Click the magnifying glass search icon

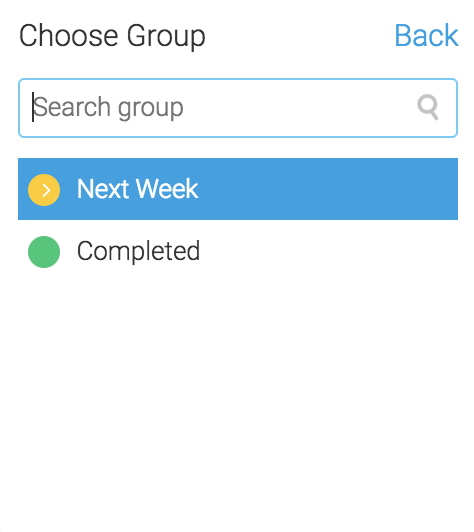coord(428,107)
